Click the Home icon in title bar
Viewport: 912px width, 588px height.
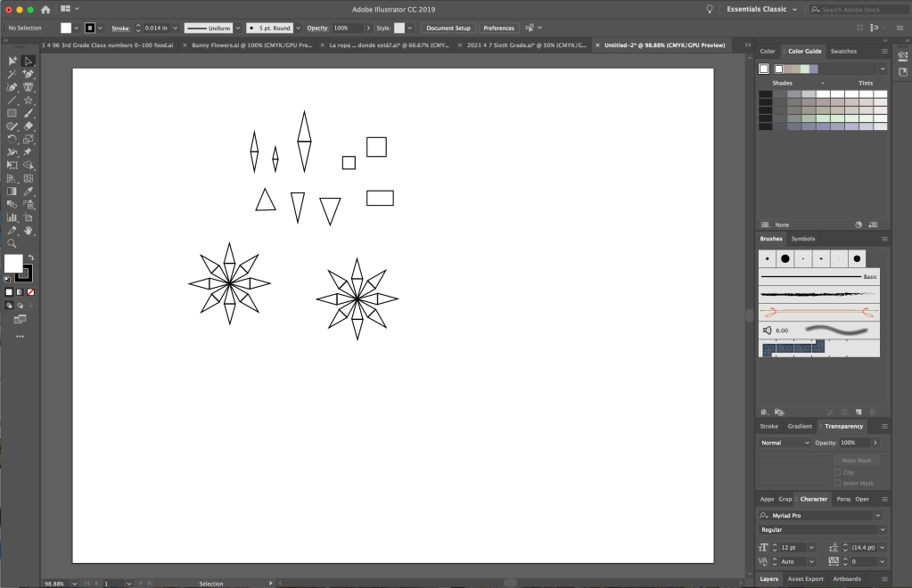45,9
